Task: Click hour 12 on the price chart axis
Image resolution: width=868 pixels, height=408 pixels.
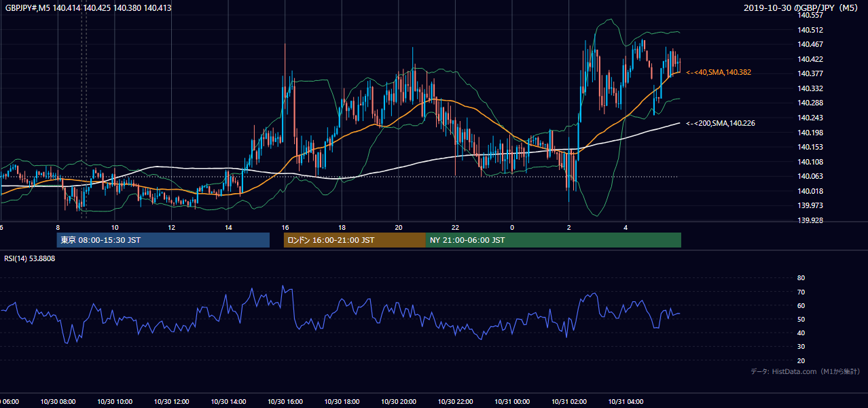Action: point(171,227)
